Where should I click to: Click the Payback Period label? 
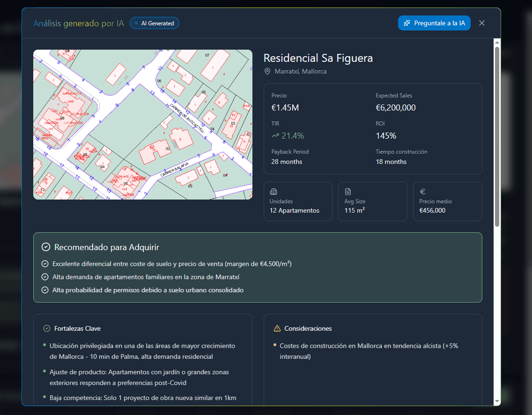tap(290, 152)
